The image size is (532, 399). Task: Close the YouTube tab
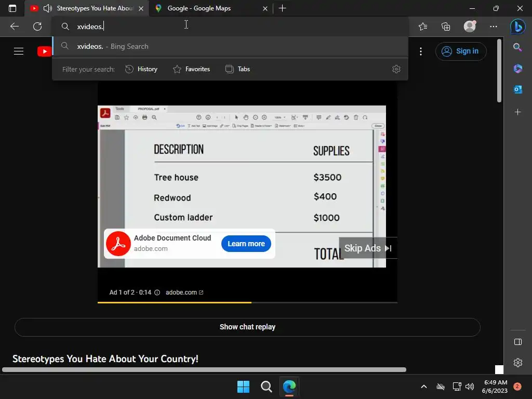141,8
